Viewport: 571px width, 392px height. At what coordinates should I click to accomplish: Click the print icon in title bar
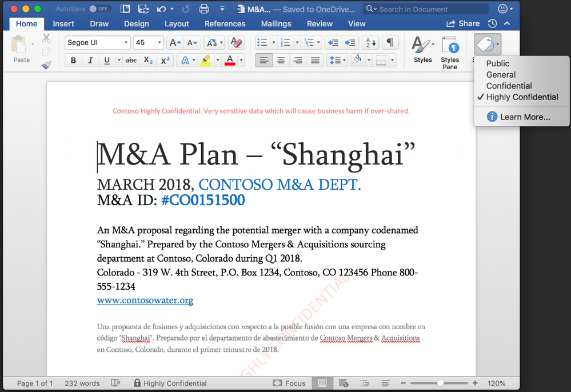coord(204,9)
